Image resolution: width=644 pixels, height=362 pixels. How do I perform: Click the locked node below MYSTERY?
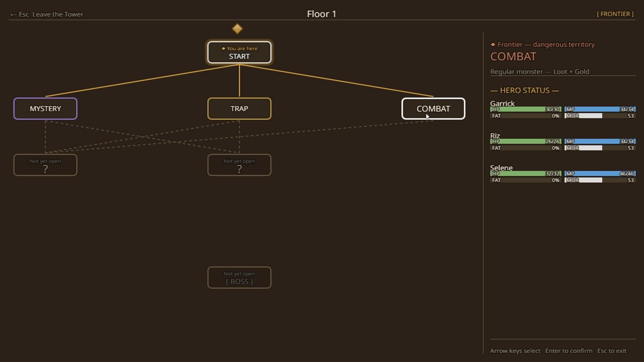point(45,165)
